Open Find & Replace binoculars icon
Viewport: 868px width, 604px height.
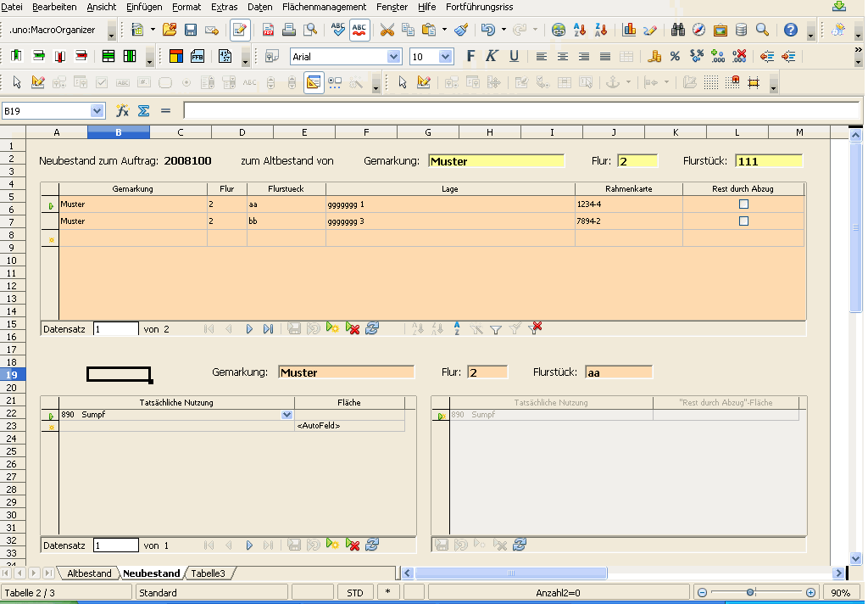coord(677,30)
